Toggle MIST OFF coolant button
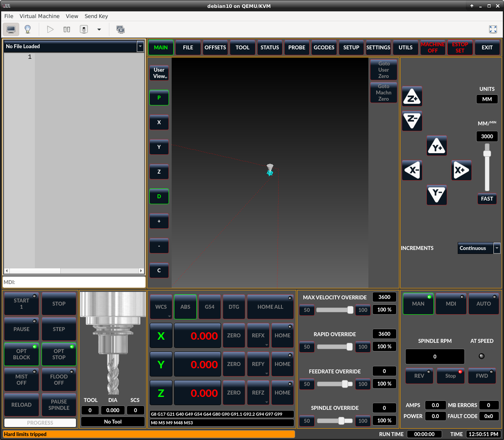Screen dimensions: 504x440 pos(22,380)
